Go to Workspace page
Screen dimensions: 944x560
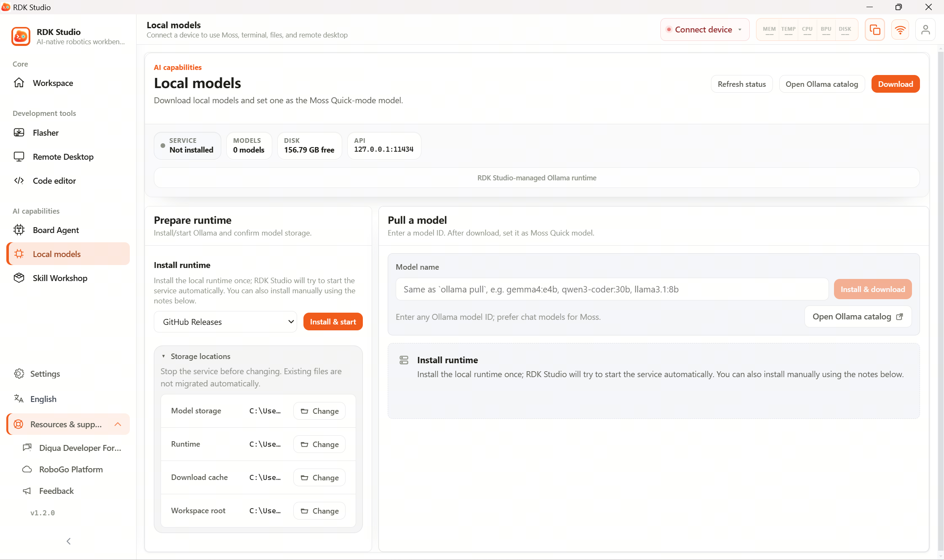click(68, 83)
